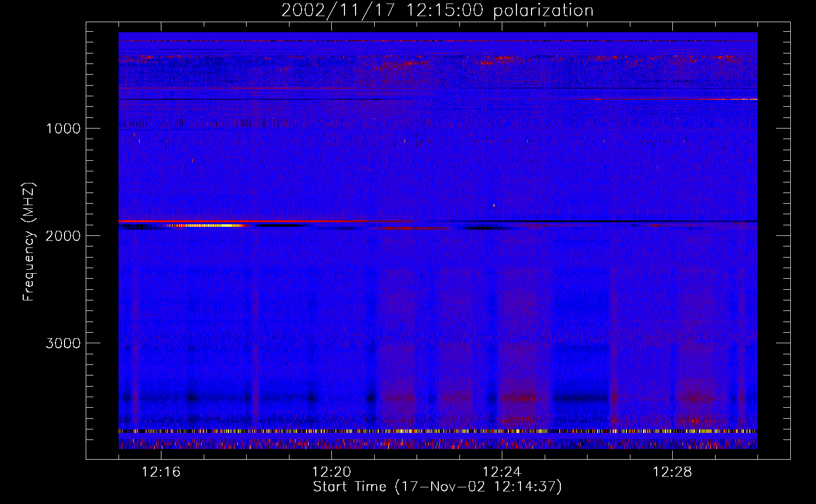816x504 pixels.
Task: Click the 1000 frequency axis label
Action: [x=63, y=129]
